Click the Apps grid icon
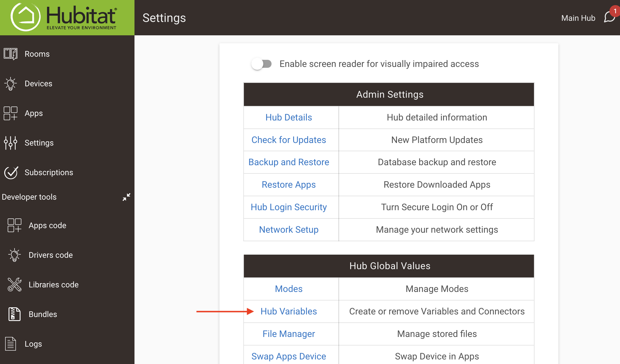This screenshot has height=364, width=620. [11, 113]
